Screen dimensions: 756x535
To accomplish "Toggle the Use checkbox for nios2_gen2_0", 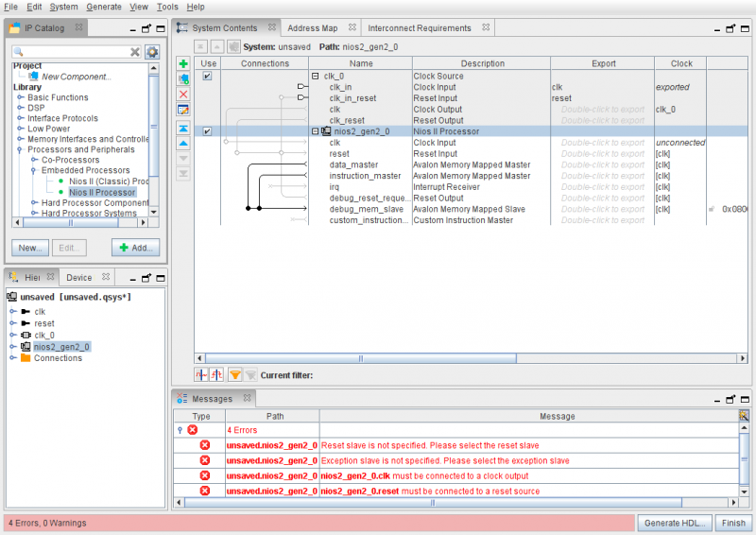I will [207, 131].
